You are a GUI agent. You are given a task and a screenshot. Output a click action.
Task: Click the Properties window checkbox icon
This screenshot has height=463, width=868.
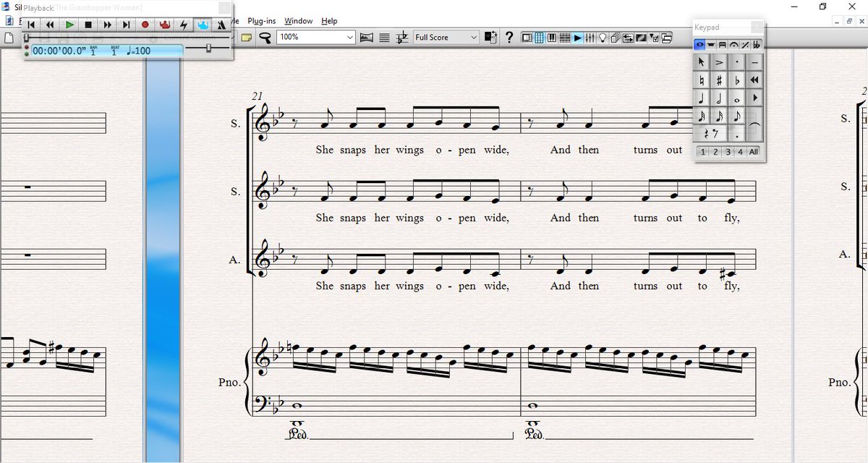click(655, 38)
